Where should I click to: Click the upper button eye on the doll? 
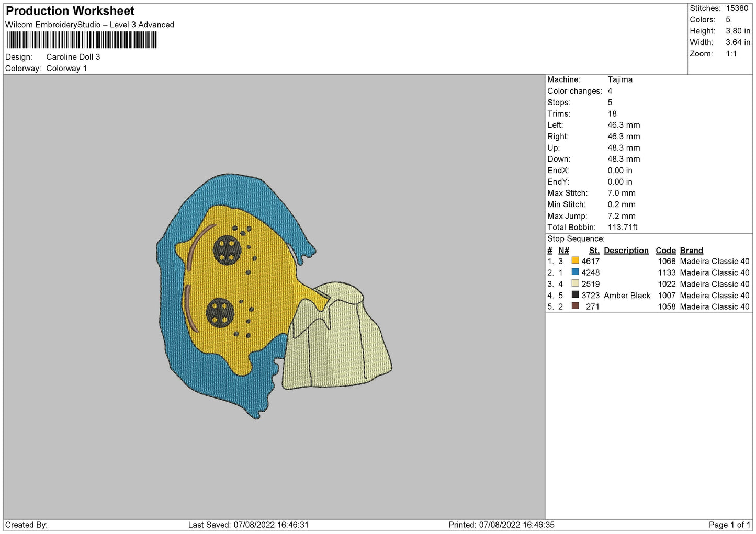point(227,250)
